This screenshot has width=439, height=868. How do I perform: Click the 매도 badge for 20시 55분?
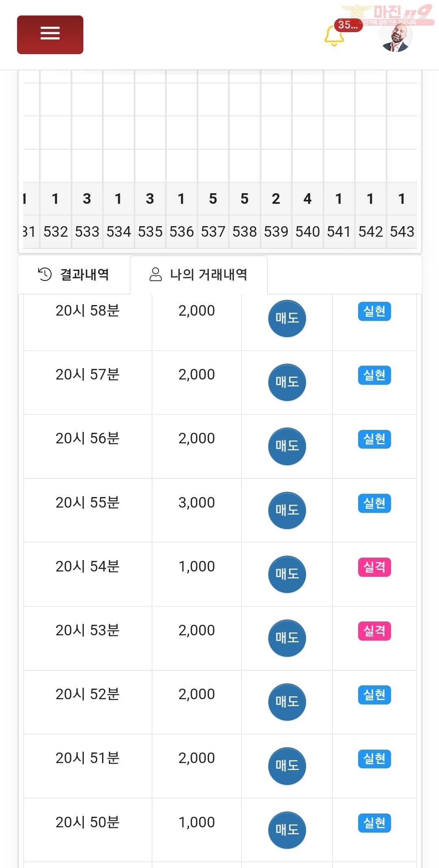(x=287, y=510)
